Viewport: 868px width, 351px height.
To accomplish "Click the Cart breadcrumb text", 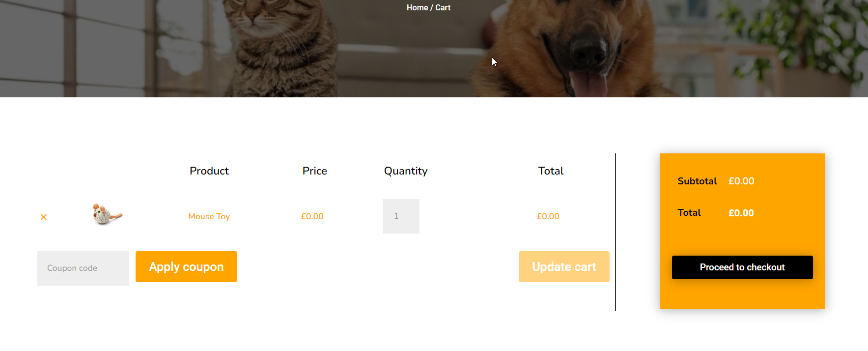I will 443,7.
